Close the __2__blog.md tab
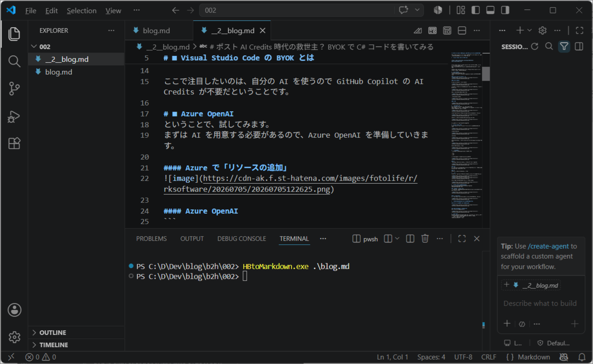The height and width of the screenshot is (364, 593). coord(263,31)
